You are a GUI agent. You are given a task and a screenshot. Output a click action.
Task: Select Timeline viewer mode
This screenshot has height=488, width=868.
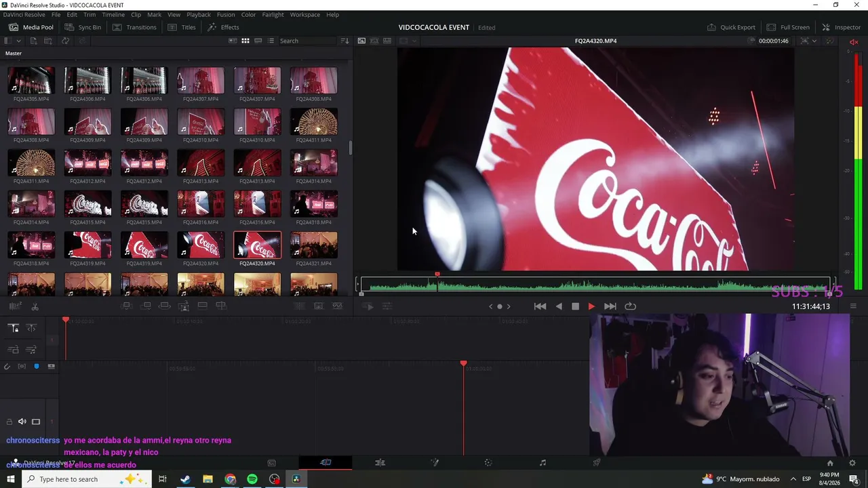387,41
